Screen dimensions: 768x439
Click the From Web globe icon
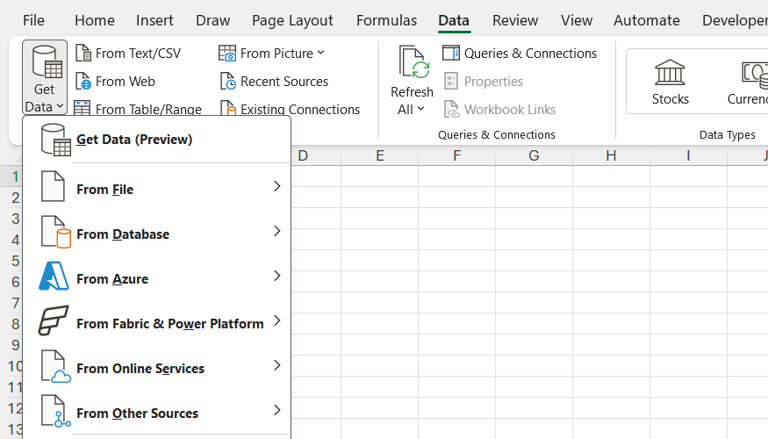[84, 81]
